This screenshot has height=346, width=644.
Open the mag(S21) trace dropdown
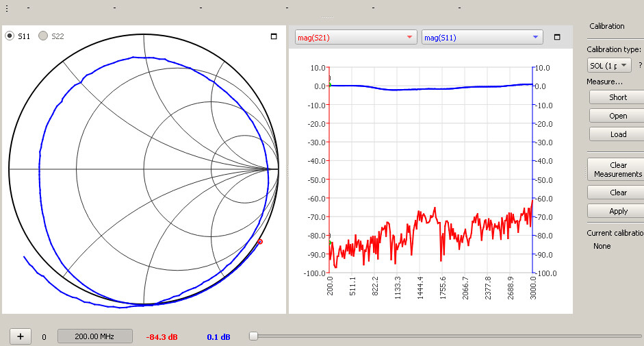point(356,38)
